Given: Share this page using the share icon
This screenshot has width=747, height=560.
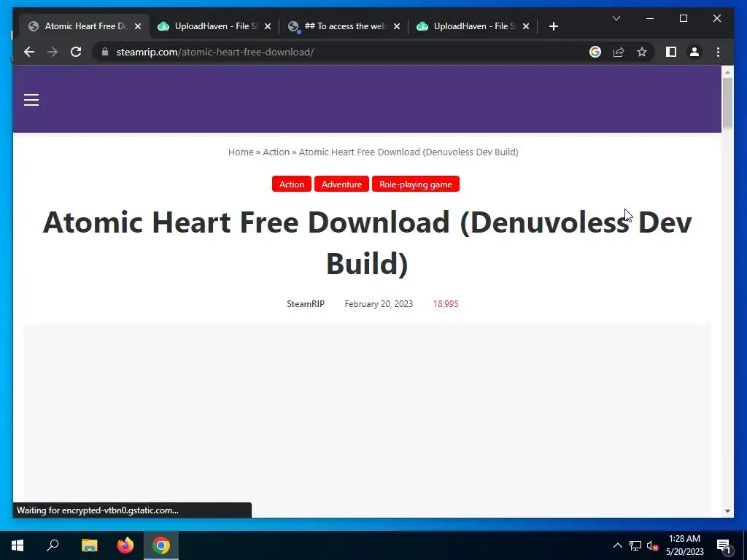Looking at the screenshot, I should (619, 52).
